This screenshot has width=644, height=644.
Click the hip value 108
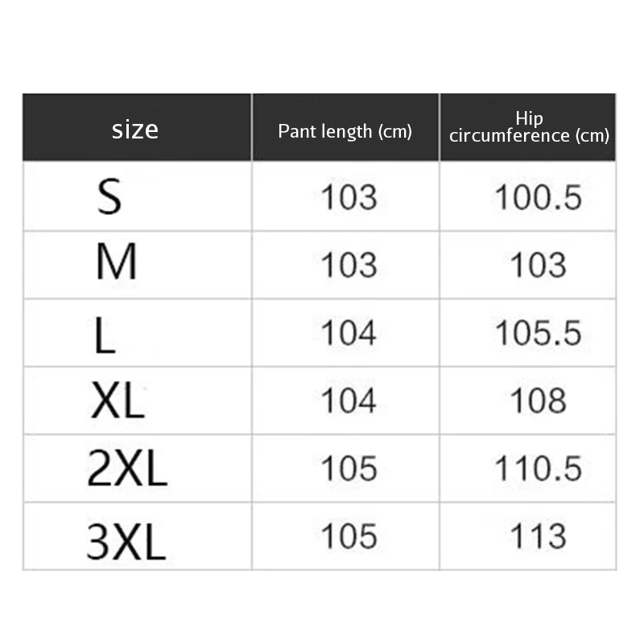click(x=537, y=400)
